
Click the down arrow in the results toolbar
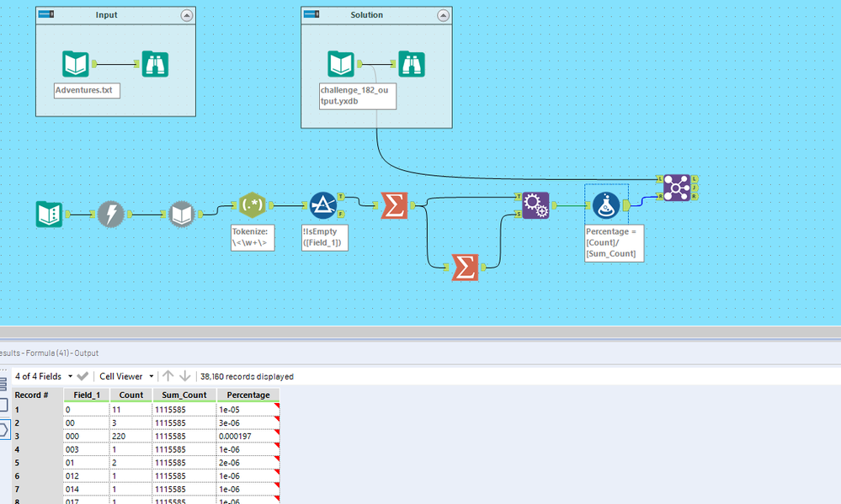tap(184, 376)
